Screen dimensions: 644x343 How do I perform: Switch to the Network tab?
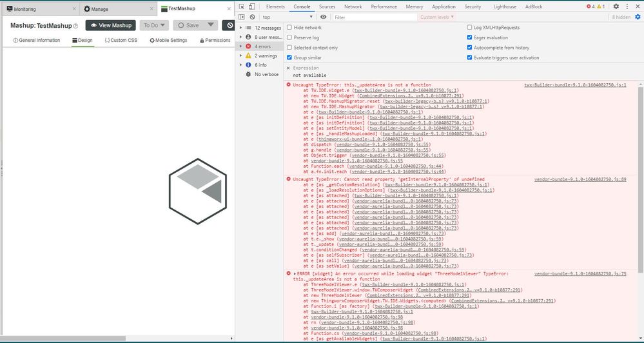[x=353, y=6]
